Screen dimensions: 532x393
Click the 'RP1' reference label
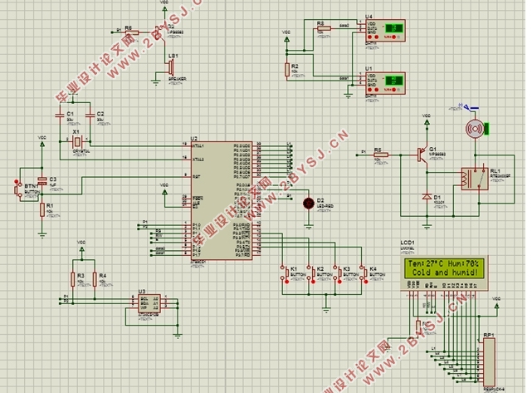click(x=489, y=335)
